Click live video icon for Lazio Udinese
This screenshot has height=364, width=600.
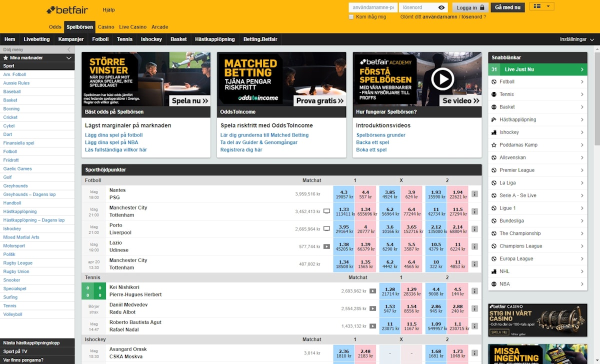(x=326, y=246)
